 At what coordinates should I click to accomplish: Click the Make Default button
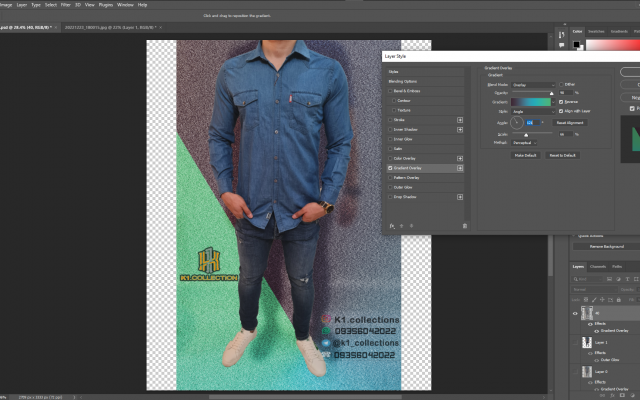[x=525, y=155]
